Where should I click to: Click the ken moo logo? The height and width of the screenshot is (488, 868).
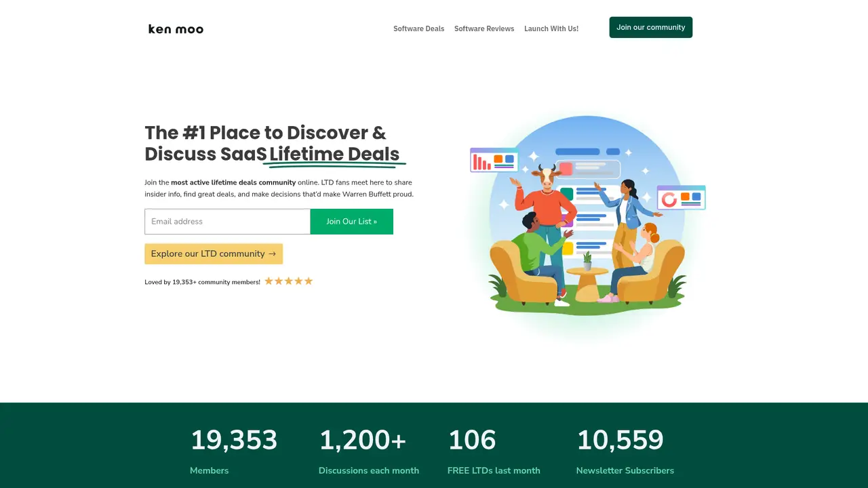pos(176,28)
